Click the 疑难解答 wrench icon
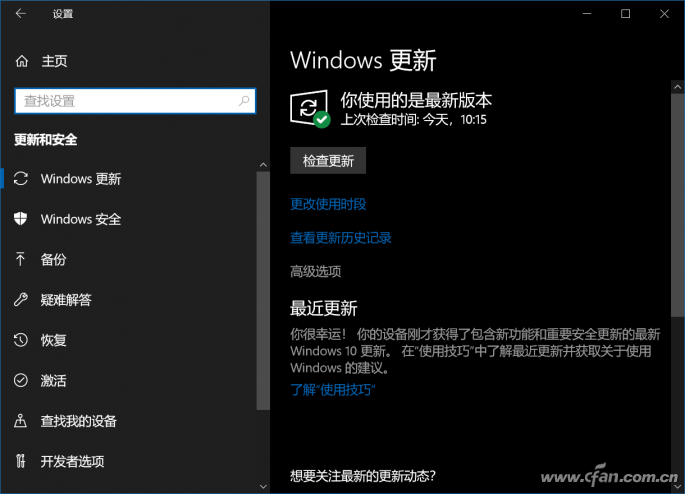The height and width of the screenshot is (494, 685). point(21,300)
